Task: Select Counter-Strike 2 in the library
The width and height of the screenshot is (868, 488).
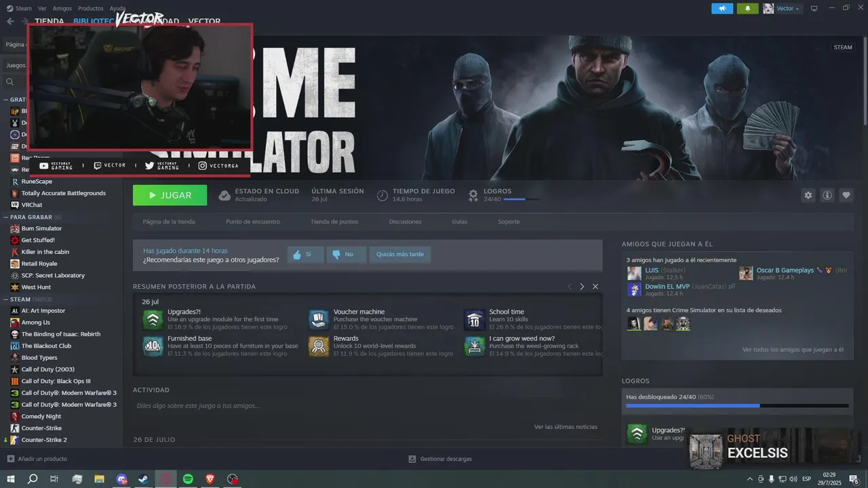Action: click(44, 440)
